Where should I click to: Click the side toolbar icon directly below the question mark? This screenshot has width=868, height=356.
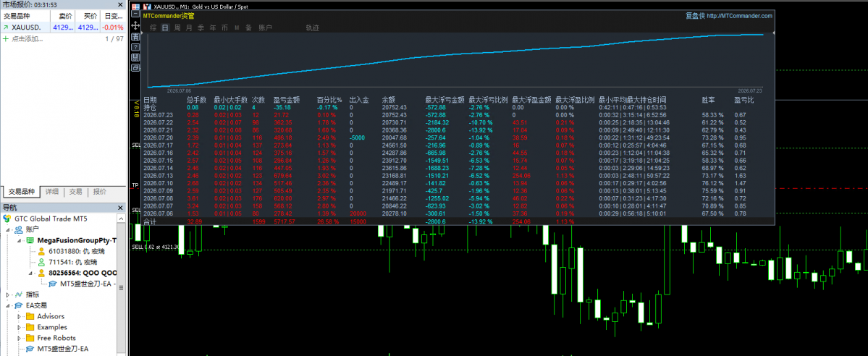[x=135, y=57]
